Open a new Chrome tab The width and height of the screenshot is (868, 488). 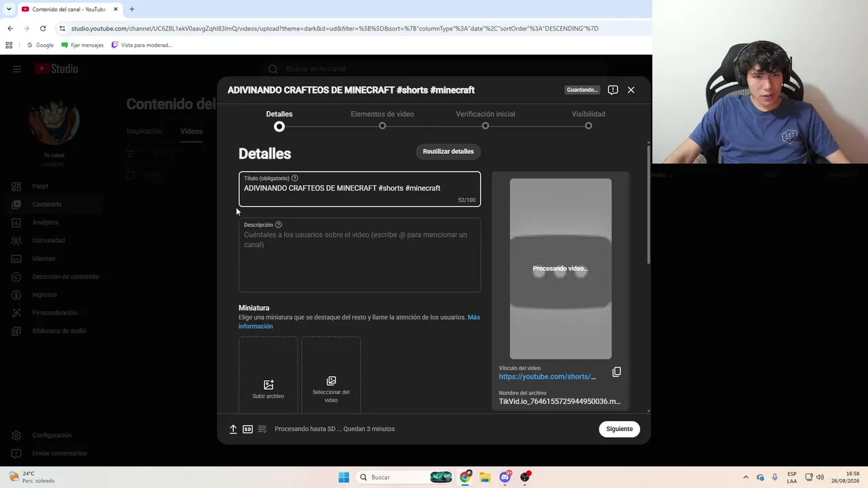(132, 9)
